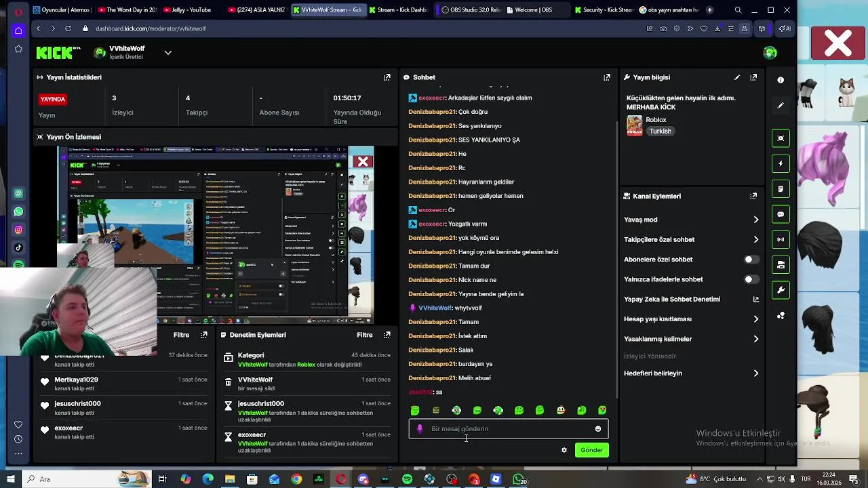The image size is (868, 488).
Task: Click the KICK logo
Action: [x=58, y=53]
